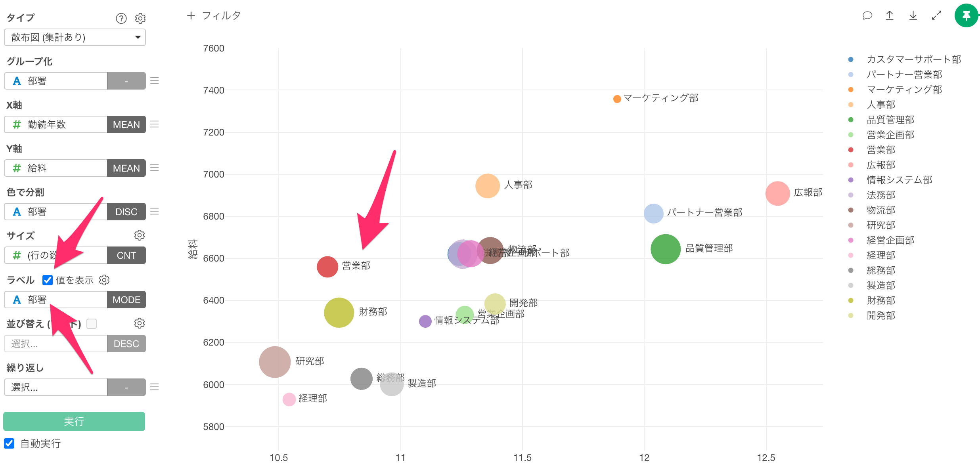Viewport: 980px width, 470px height.
Task: Click the download arrow icon
Action: 913,15
